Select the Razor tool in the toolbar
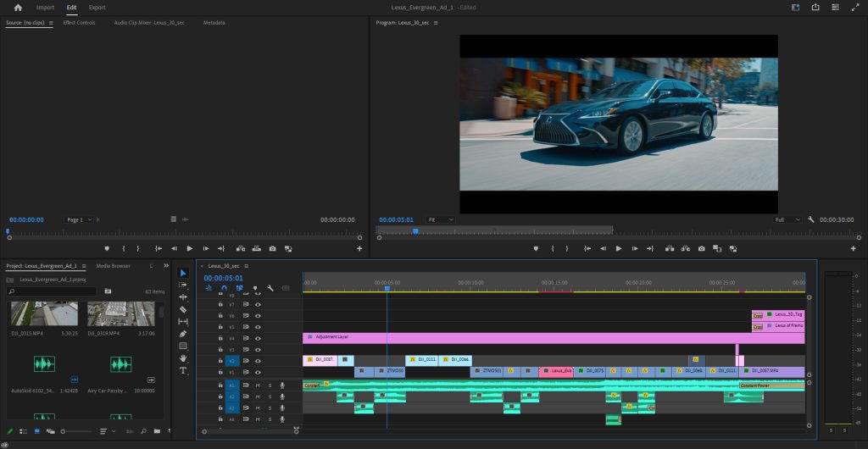Image resolution: width=868 pixels, height=449 pixels. click(183, 309)
